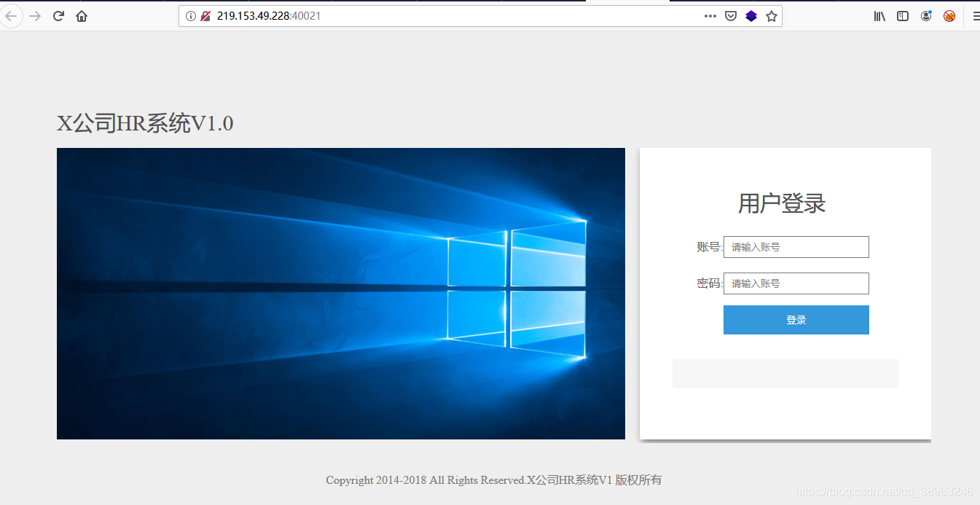
Task: Click the Windows wallpaper banner image
Action: pos(341,294)
